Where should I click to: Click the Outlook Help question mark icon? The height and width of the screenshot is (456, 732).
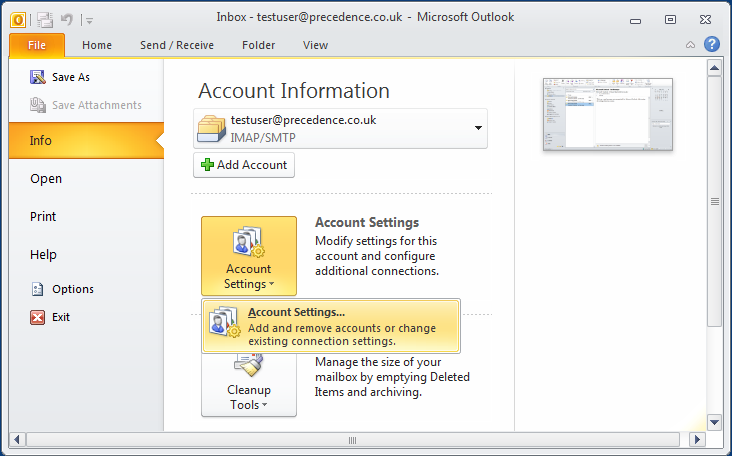tap(711, 44)
